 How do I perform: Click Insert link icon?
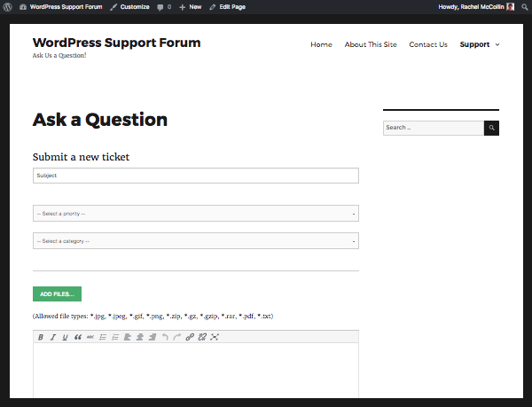click(x=190, y=337)
